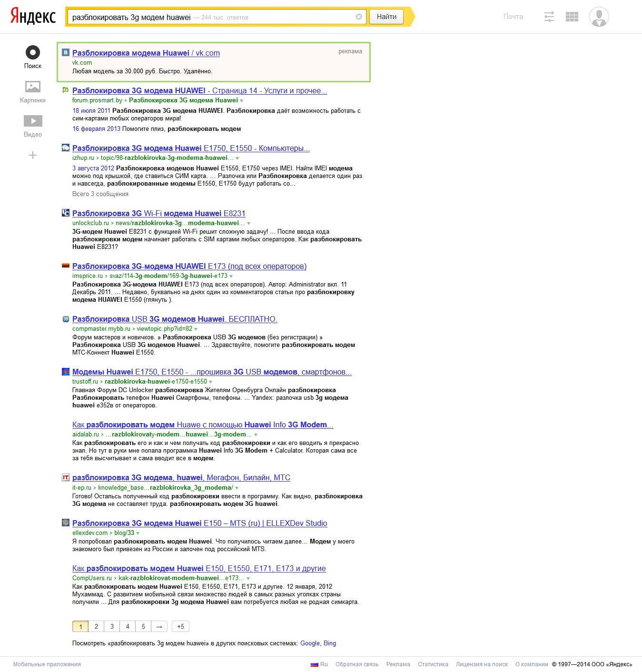Viewport: 642px width, 672px height.
Task: Click the user profile avatar icon
Action: (x=599, y=17)
